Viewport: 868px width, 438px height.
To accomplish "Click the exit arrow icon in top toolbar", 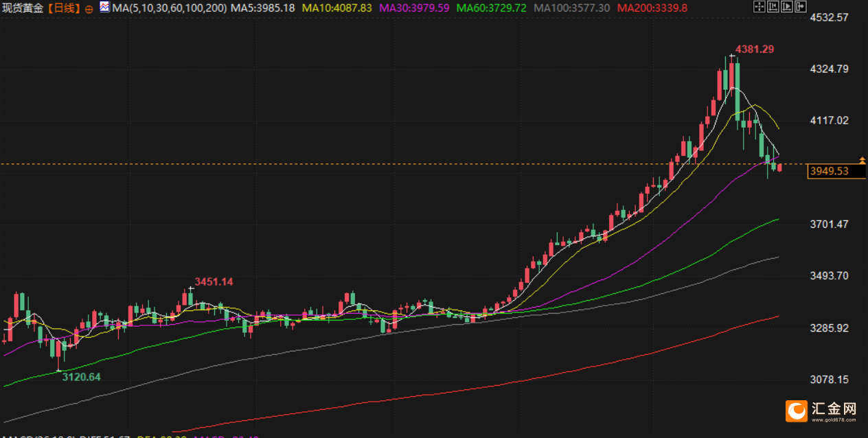I will click(801, 7).
